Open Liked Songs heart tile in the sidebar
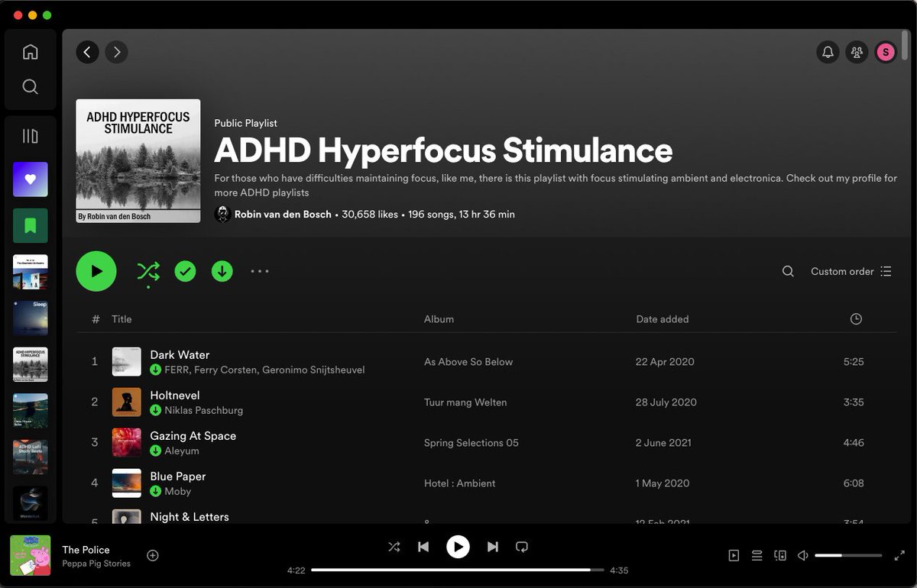 pyautogui.click(x=31, y=179)
